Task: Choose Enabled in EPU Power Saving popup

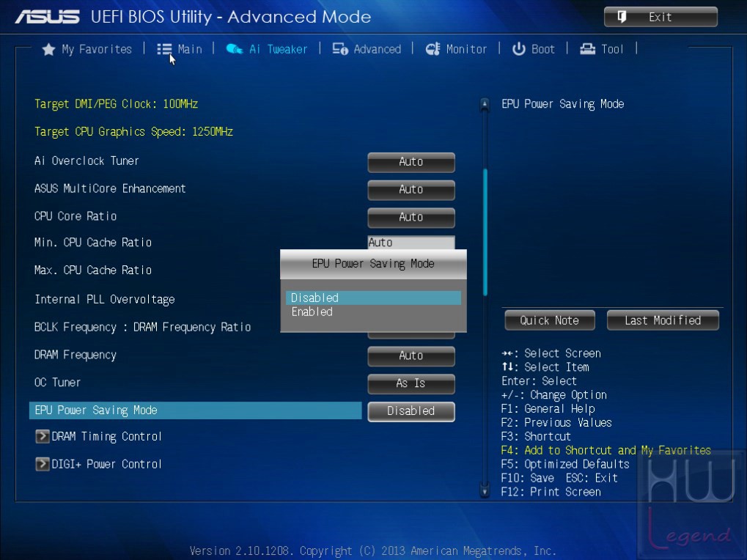Action: (374, 312)
